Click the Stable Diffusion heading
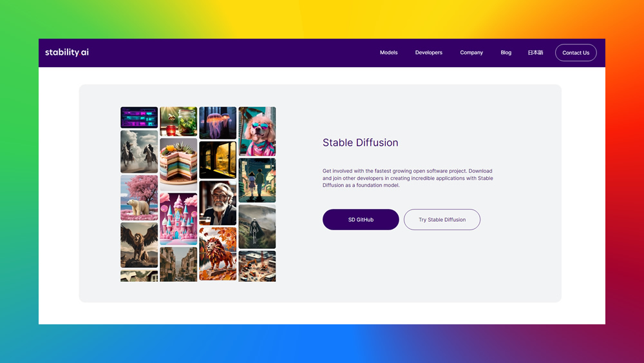The image size is (644, 363). click(360, 142)
